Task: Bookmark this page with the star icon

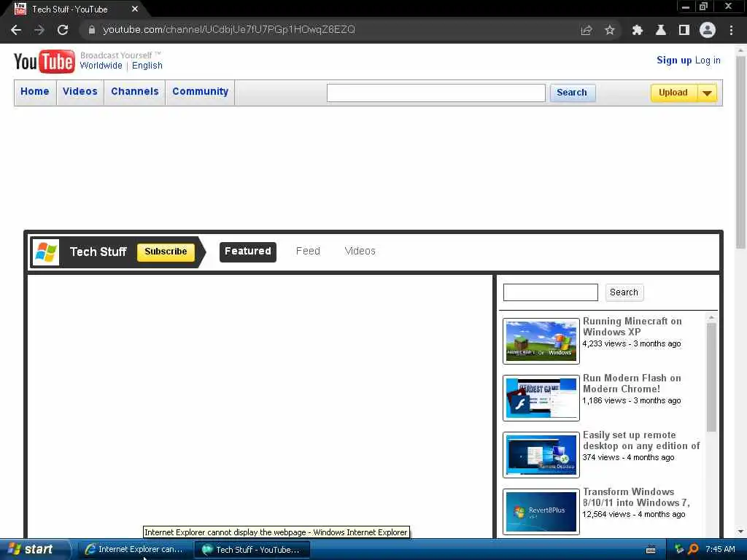Action: 610,30
